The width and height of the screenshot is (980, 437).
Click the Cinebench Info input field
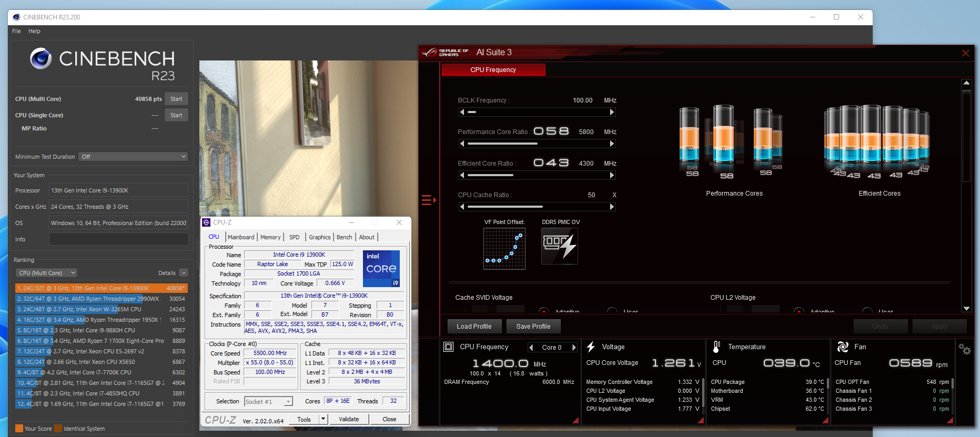[x=119, y=239]
